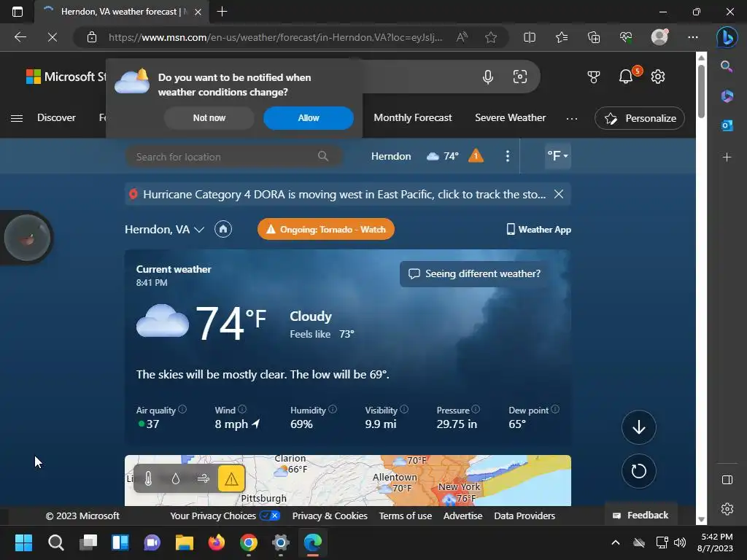Open the Read aloud icon in the address bar
The width and height of the screenshot is (747, 560).
click(462, 37)
